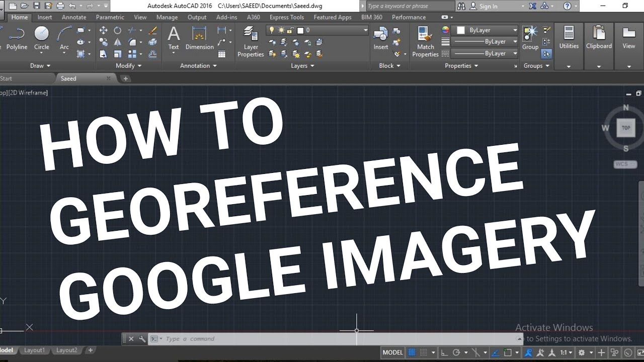Open the object color ByLayer dropdown
Viewport: 644px width, 362px height.
pyautogui.click(x=485, y=30)
